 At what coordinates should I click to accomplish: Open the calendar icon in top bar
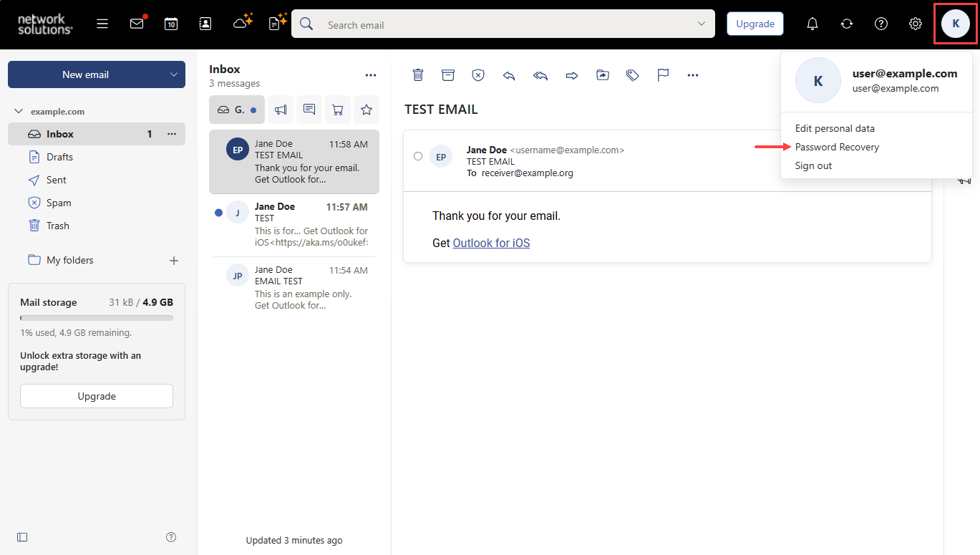tap(171, 24)
